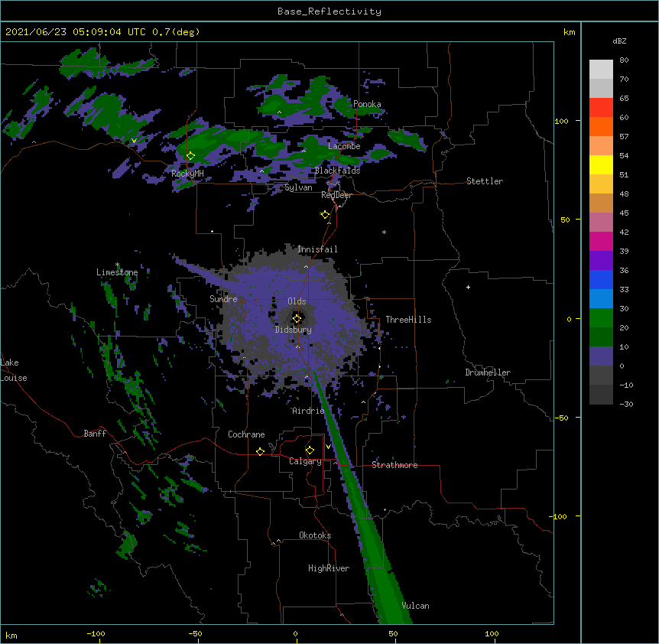Click the yellow diamond marker below Cochrane

click(x=260, y=451)
